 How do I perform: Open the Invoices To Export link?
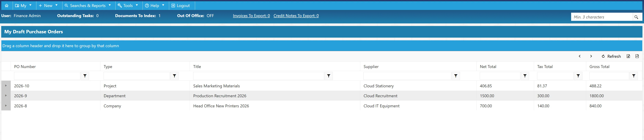[251, 16]
